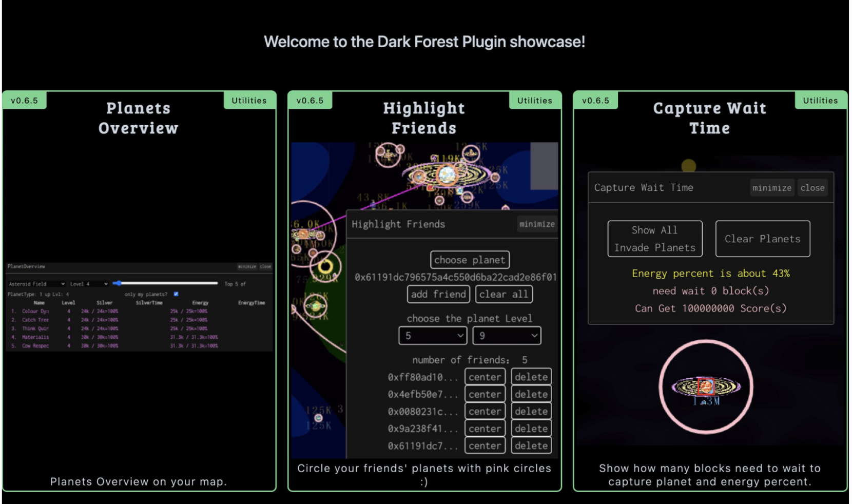Click the full 0x61191dc796575a4c address text
The width and height of the screenshot is (852, 504).
coord(456,277)
